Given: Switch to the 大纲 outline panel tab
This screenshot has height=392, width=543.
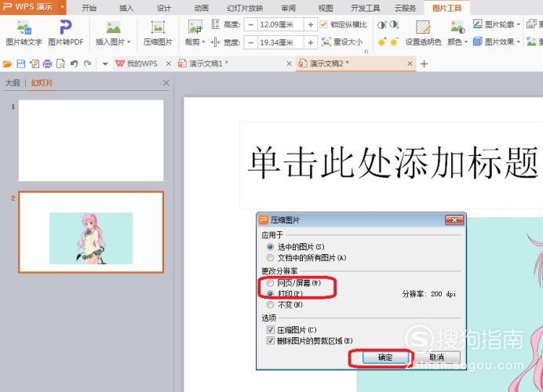Looking at the screenshot, I should coord(13,82).
